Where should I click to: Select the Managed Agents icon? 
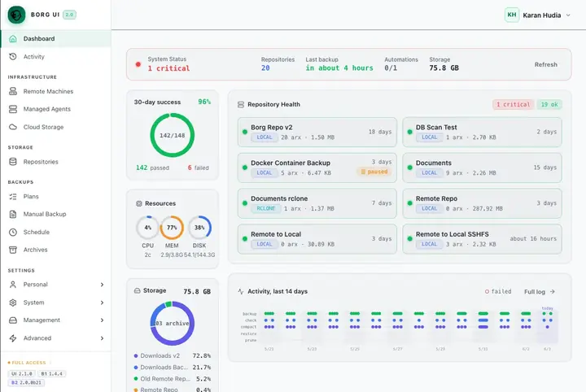(13, 109)
